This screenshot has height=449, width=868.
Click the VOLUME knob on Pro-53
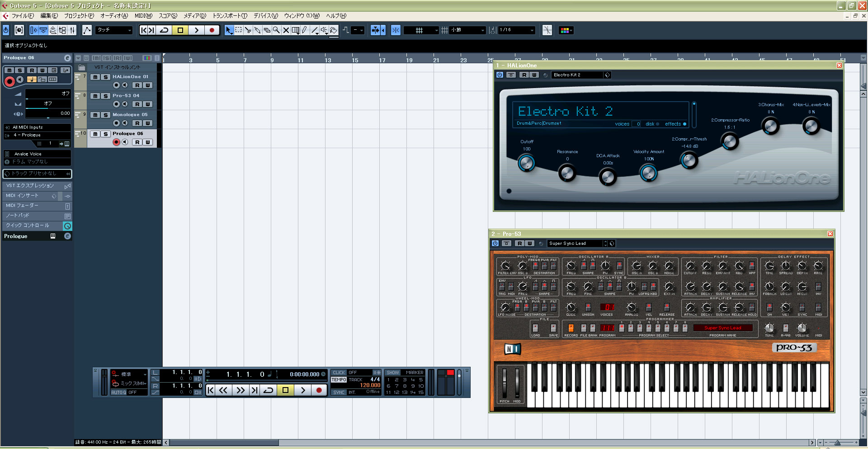tap(802, 328)
